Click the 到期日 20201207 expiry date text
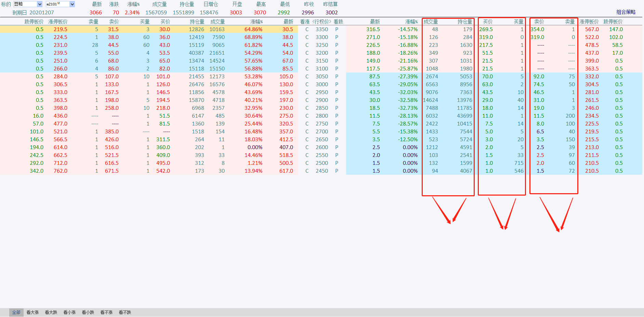This screenshot has height=317, width=644. tap(33, 13)
